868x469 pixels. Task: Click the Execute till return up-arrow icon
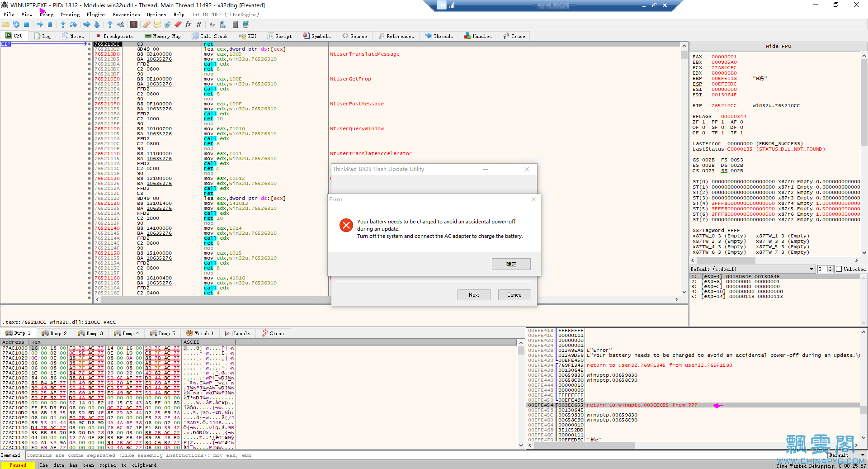(110, 24)
